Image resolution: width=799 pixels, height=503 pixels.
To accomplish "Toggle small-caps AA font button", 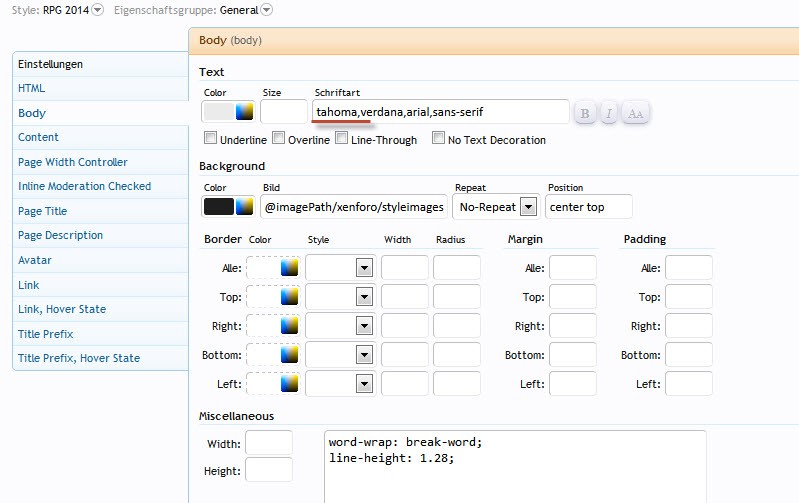I will (635, 113).
